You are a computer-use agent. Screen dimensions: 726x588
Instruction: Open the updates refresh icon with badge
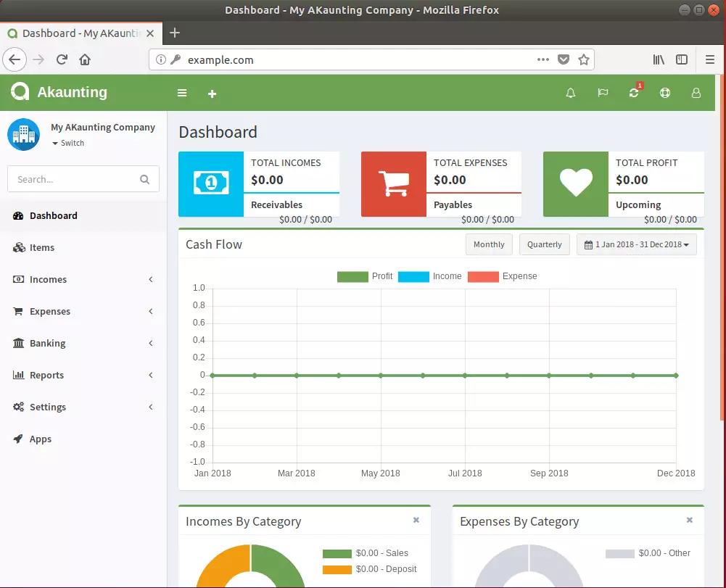(x=634, y=93)
